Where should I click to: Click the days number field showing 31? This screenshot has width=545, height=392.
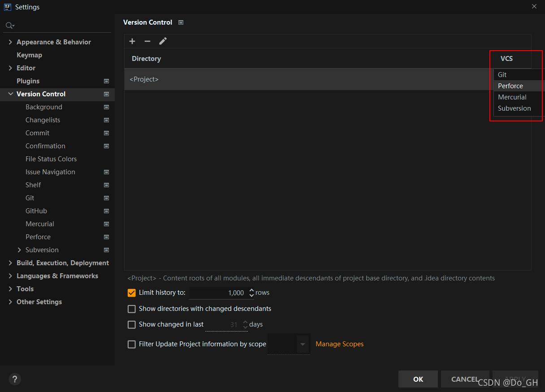coord(223,325)
